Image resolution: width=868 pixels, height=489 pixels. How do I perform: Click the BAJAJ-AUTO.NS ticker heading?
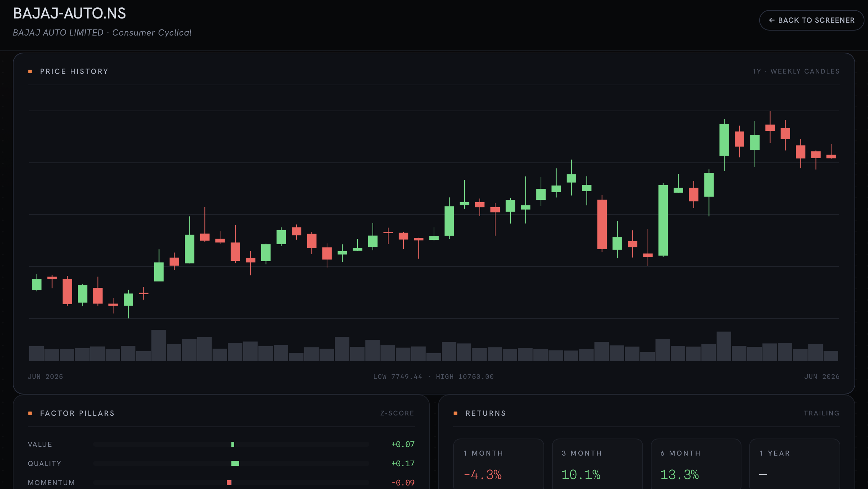[x=69, y=14]
